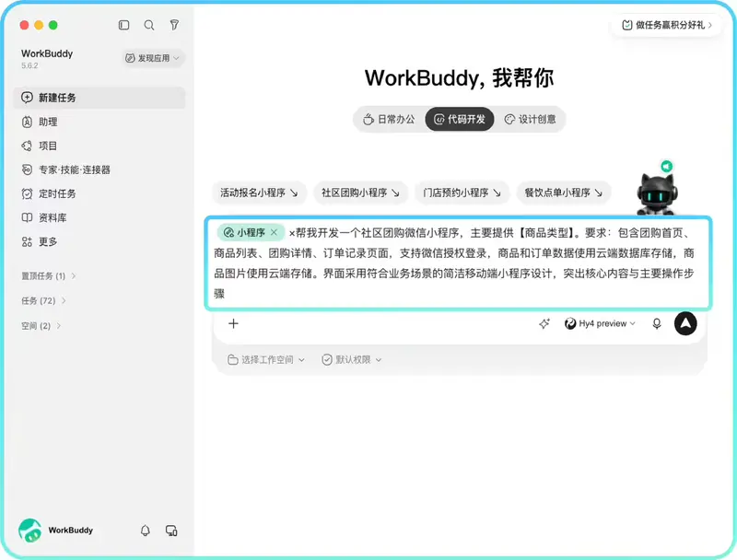
Task: Click the plus attachment icon
Action: click(233, 323)
